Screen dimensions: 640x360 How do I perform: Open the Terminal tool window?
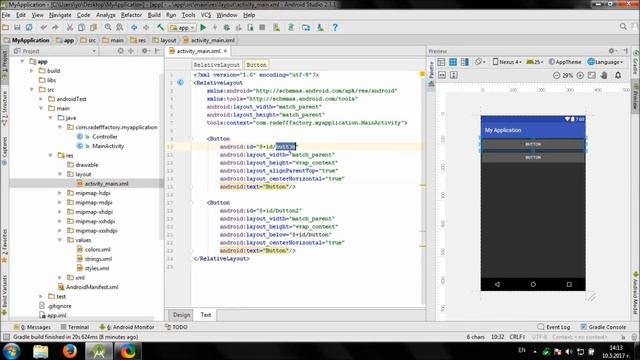[75, 327]
